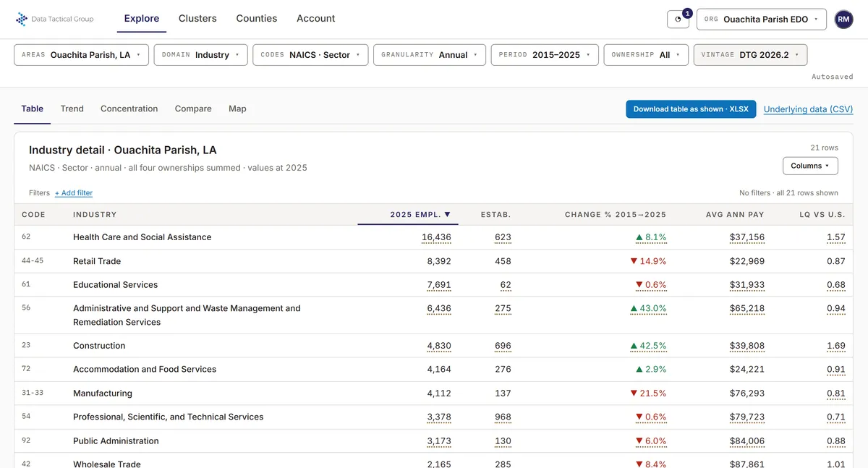Click the 6,436 employment value
868x468 pixels.
click(x=439, y=308)
